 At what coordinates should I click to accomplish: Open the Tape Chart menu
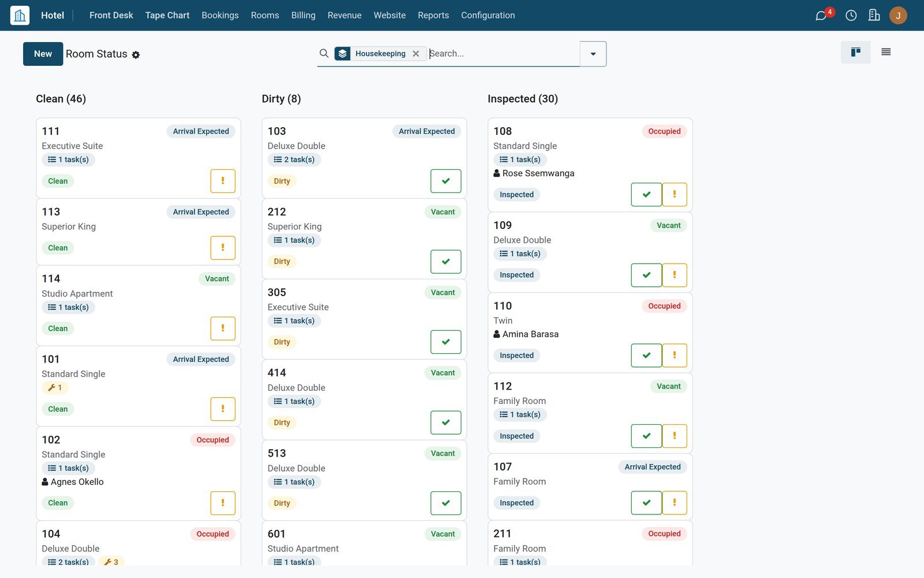click(x=167, y=16)
